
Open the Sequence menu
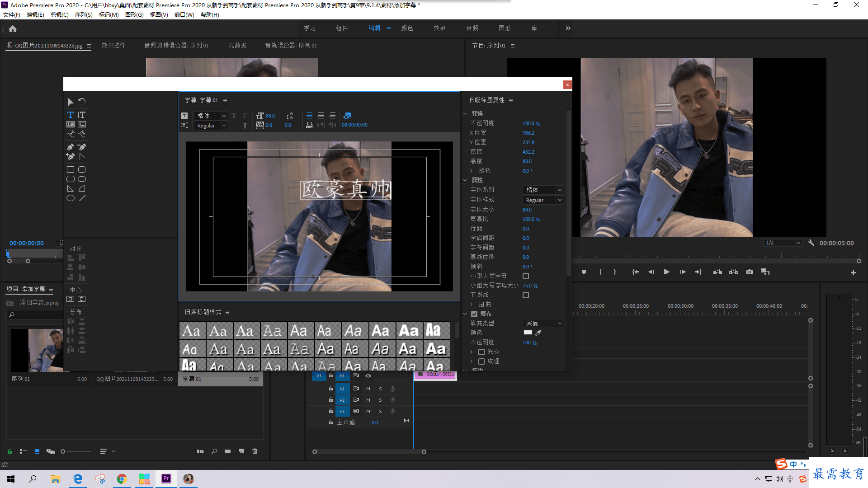[x=84, y=15]
